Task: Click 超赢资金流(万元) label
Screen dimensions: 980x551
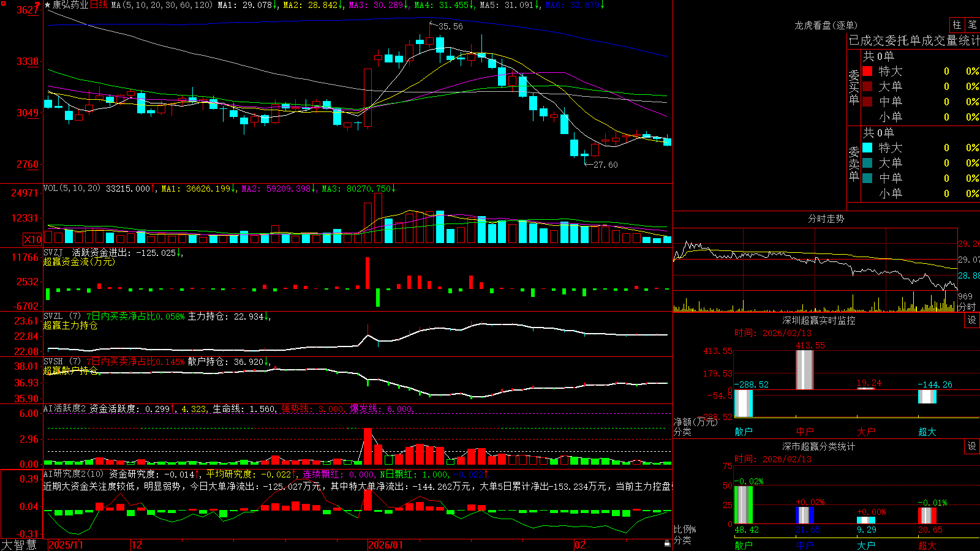Action: (79, 261)
